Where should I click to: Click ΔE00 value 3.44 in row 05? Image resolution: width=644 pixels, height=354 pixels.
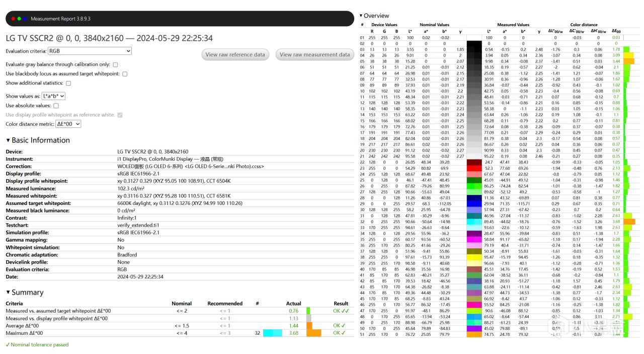(616, 61)
